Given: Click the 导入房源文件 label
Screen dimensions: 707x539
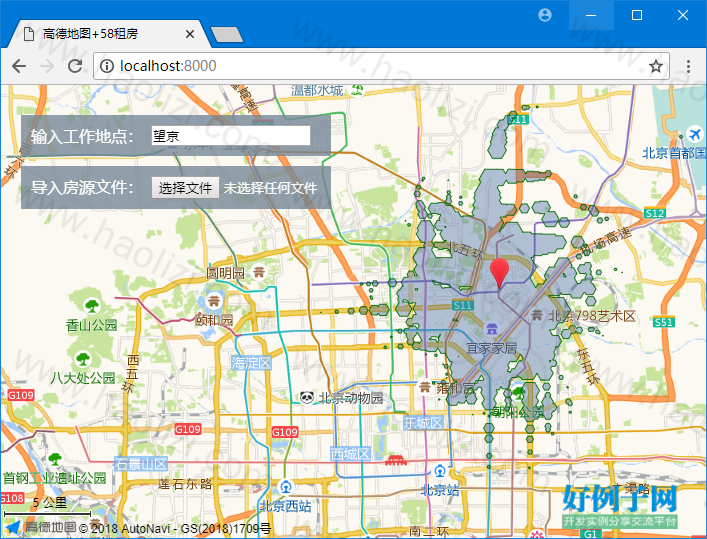Looking at the screenshot, I should (x=82, y=188).
